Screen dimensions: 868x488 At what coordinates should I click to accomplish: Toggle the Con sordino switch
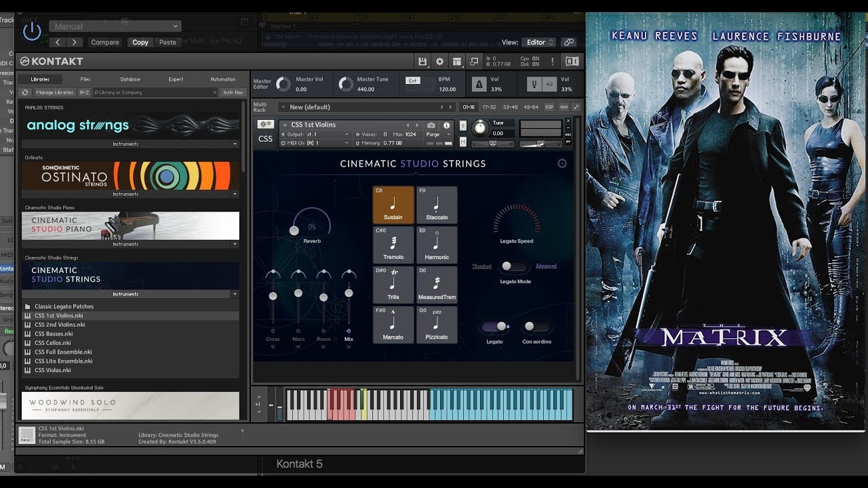click(536, 327)
